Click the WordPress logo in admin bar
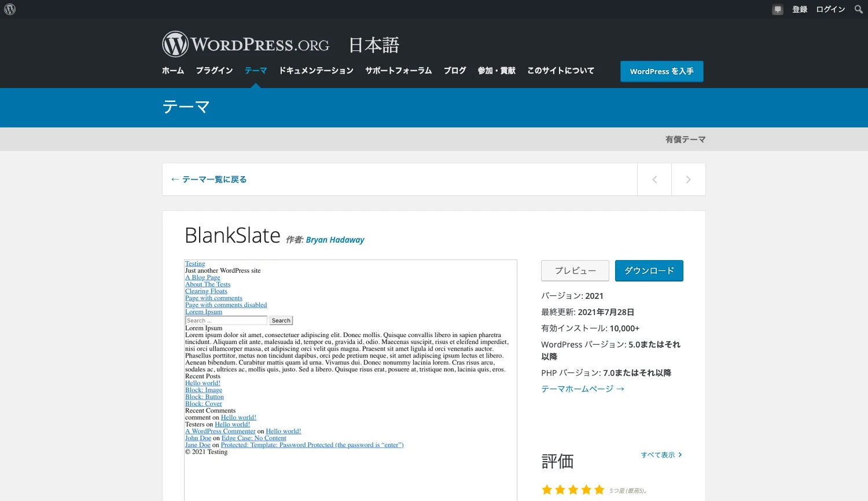 [10, 9]
